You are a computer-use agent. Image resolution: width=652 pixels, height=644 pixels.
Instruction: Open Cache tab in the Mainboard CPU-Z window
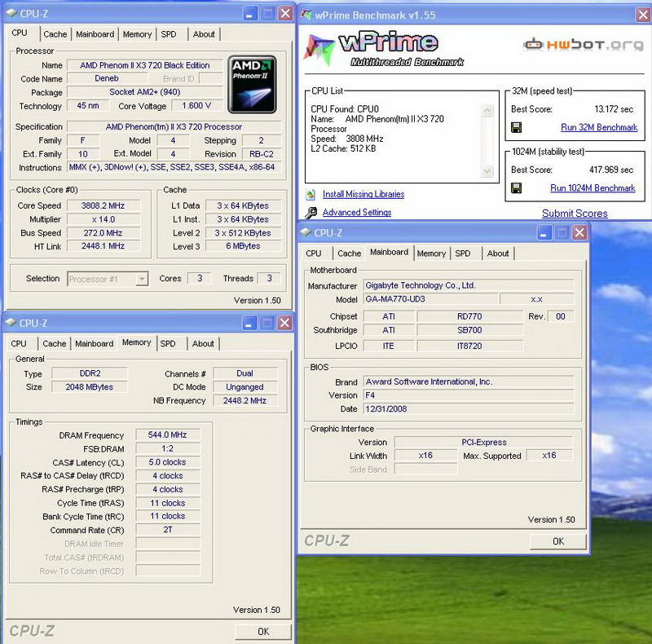(349, 254)
